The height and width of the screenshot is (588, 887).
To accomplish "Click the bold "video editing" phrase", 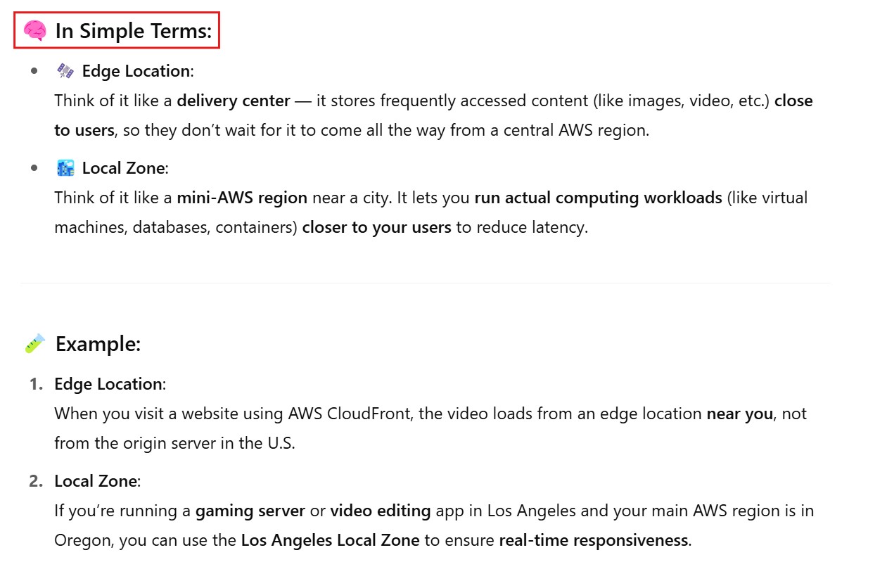I will pyautogui.click(x=381, y=511).
